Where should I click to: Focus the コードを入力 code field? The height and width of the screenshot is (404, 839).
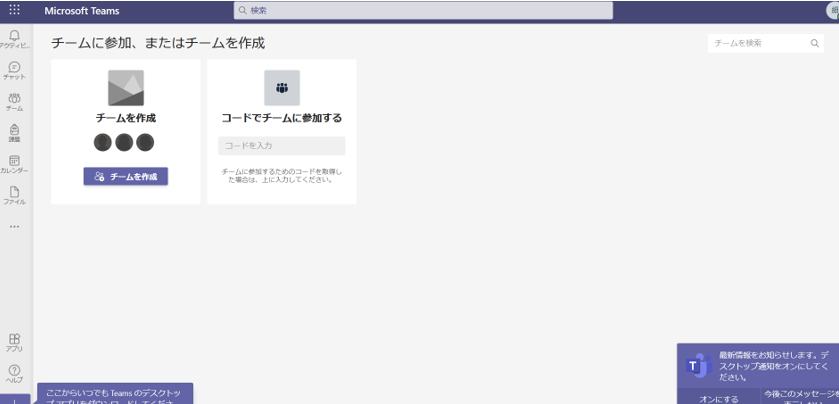(x=281, y=146)
